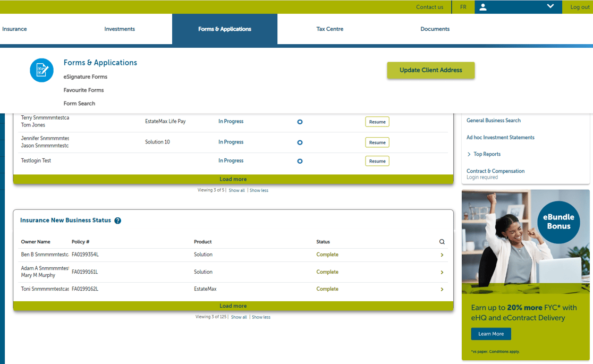Open the Insurance New Business Status help icon
Image resolution: width=593 pixels, height=364 pixels.
(x=117, y=221)
